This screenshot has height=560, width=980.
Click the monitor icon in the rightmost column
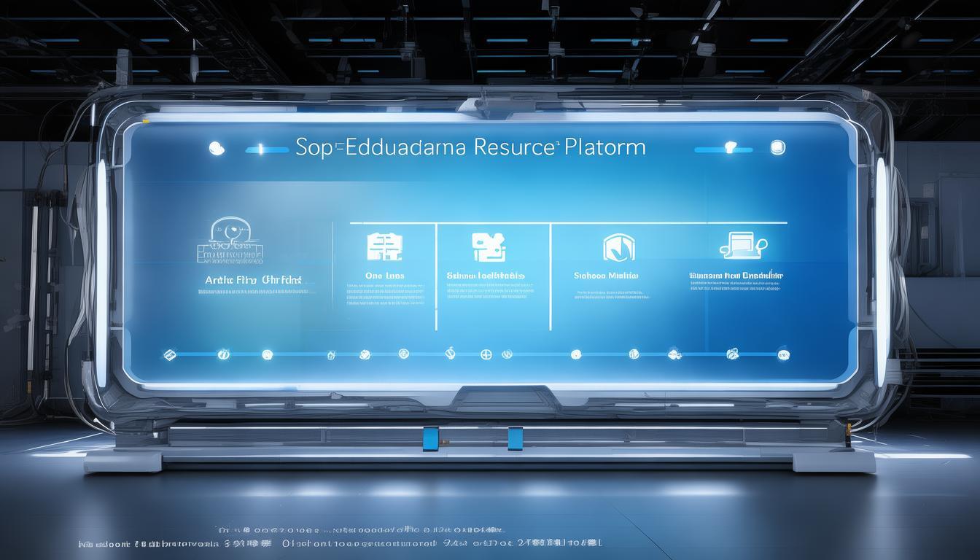742,245
